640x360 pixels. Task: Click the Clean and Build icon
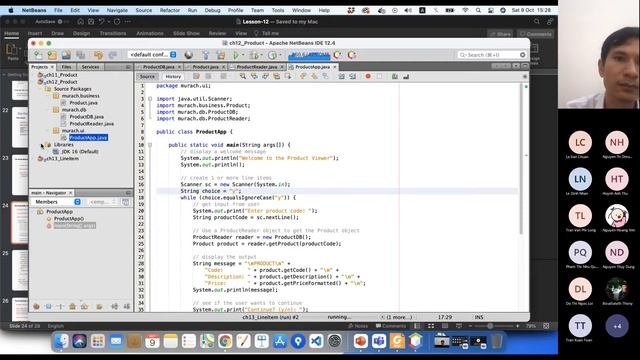(x=221, y=55)
